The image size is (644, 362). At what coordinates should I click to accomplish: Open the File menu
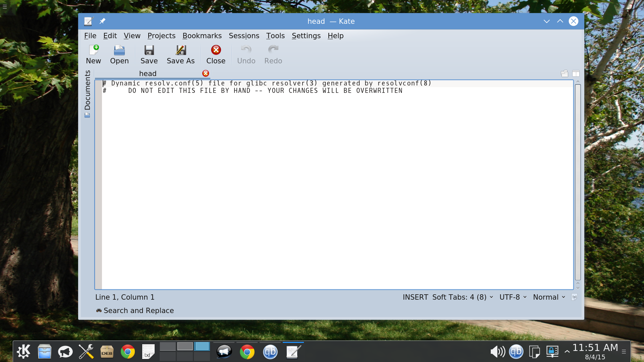click(90, 36)
